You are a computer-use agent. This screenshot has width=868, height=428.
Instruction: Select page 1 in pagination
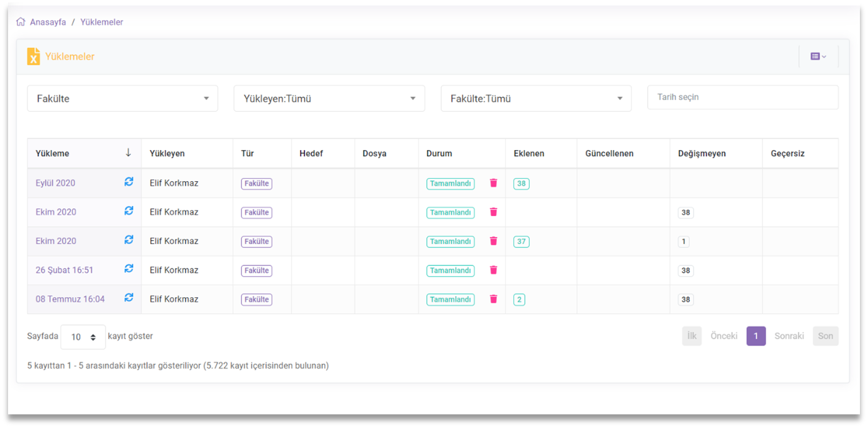pos(756,336)
